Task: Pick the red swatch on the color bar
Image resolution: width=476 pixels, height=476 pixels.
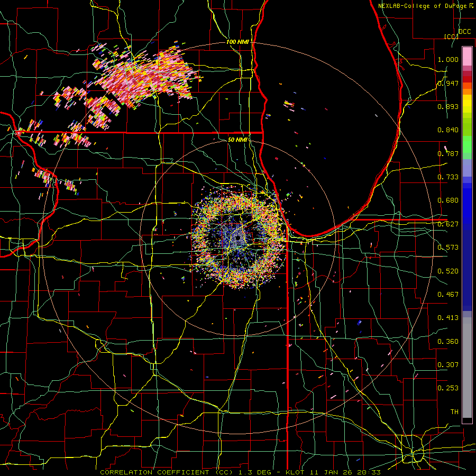Action: point(467,79)
